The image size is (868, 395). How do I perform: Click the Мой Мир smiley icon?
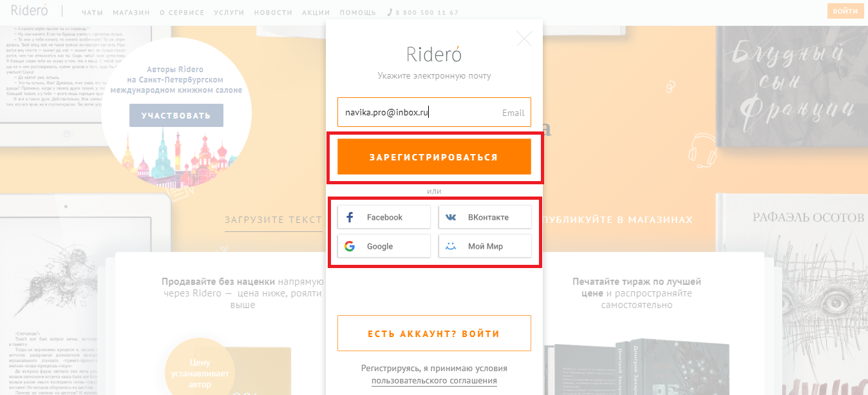pyautogui.click(x=451, y=246)
